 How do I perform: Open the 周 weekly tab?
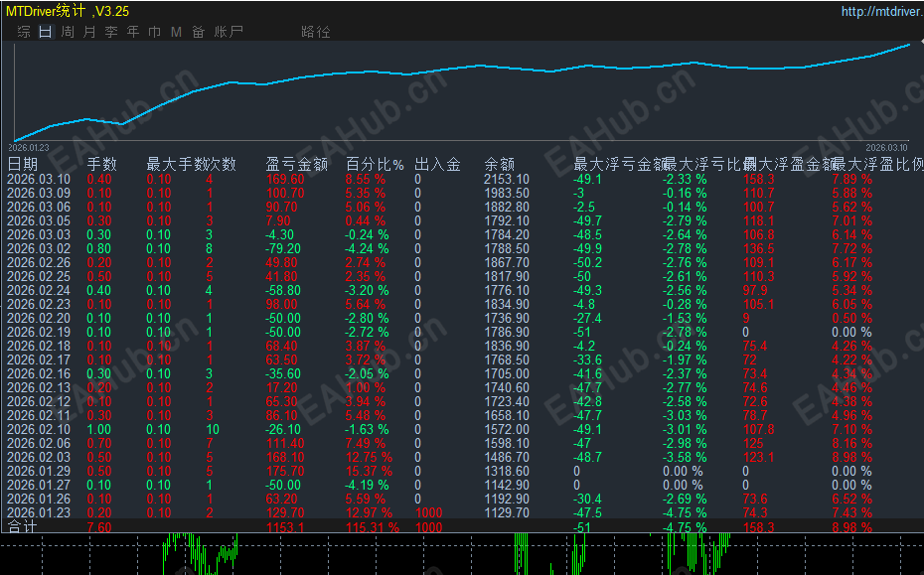click(68, 32)
